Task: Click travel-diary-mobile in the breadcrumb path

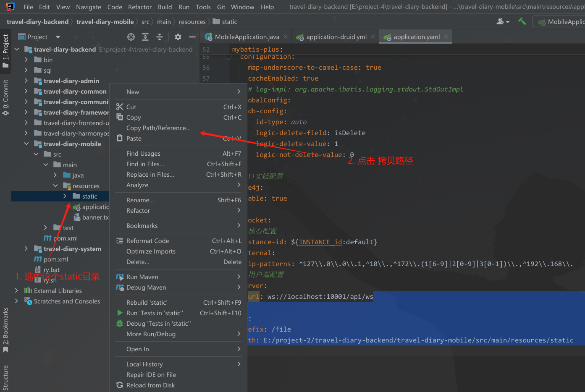Action: [x=105, y=22]
